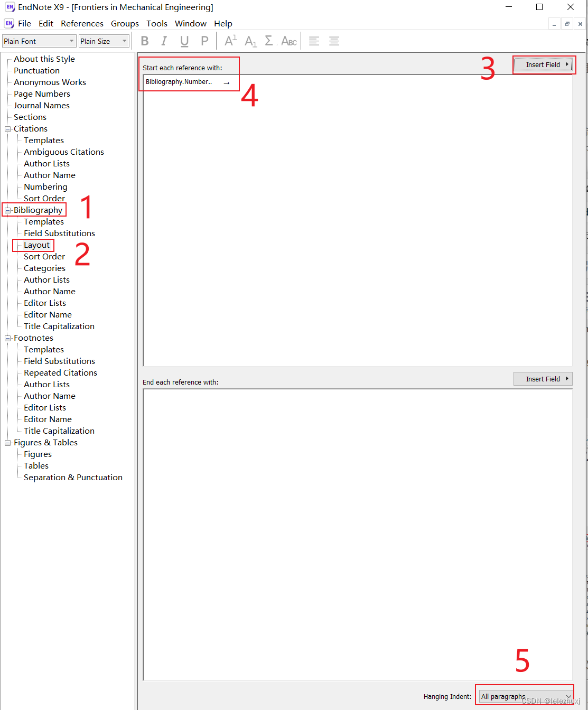Open the Help menu
Viewport: 588px width, 710px height.
(223, 24)
